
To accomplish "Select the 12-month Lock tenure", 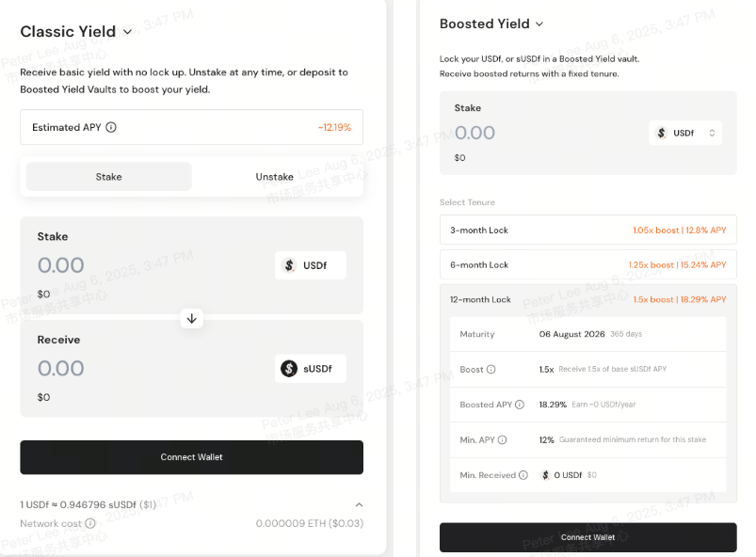I will 587,299.
